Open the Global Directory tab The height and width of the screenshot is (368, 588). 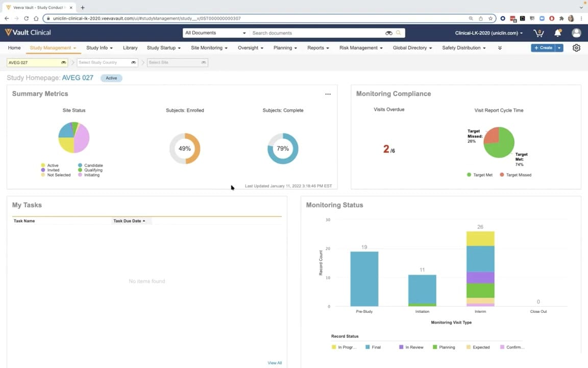coord(412,48)
